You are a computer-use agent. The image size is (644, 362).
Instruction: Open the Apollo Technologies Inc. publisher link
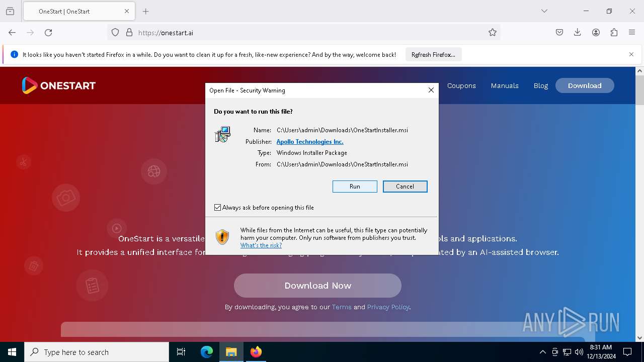coord(310,142)
